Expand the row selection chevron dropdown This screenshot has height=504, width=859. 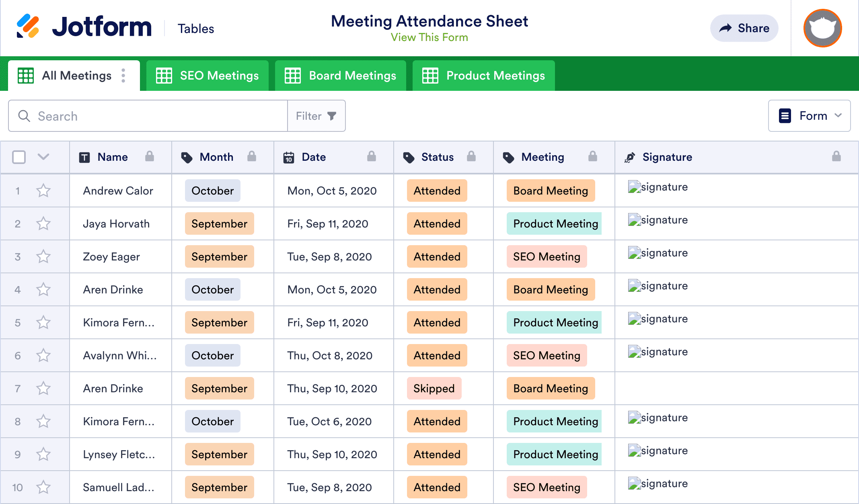tap(43, 157)
